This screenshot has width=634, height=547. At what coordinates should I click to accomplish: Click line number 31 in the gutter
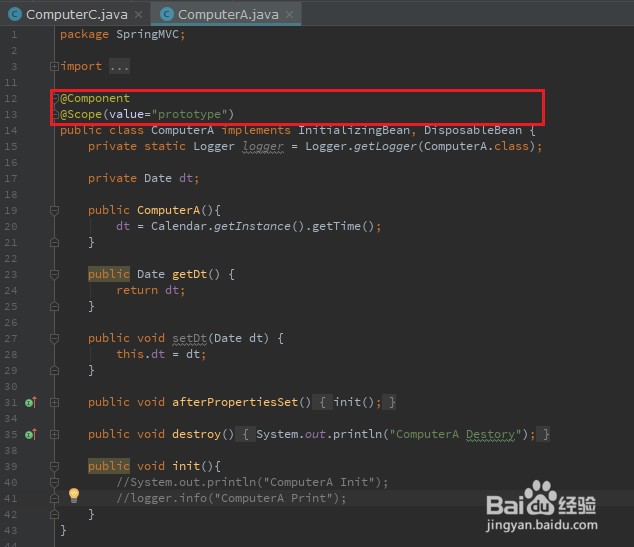(x=11, y=402)
